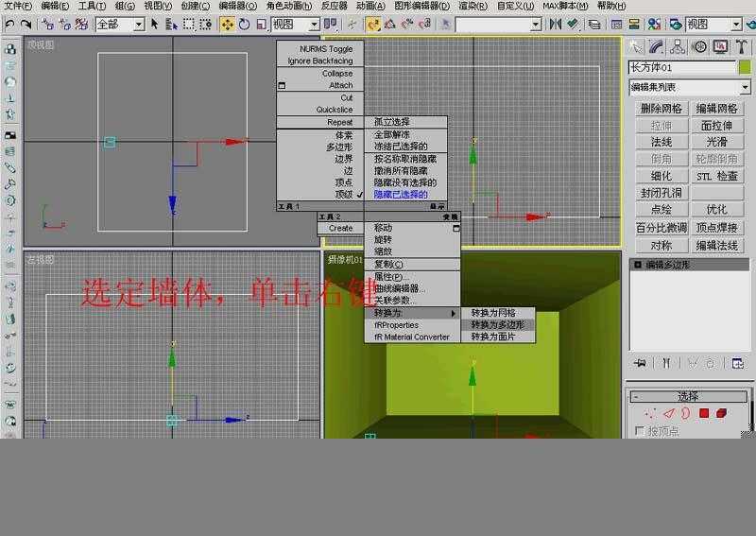Open the Layer Manager icon

pos(594,24)
